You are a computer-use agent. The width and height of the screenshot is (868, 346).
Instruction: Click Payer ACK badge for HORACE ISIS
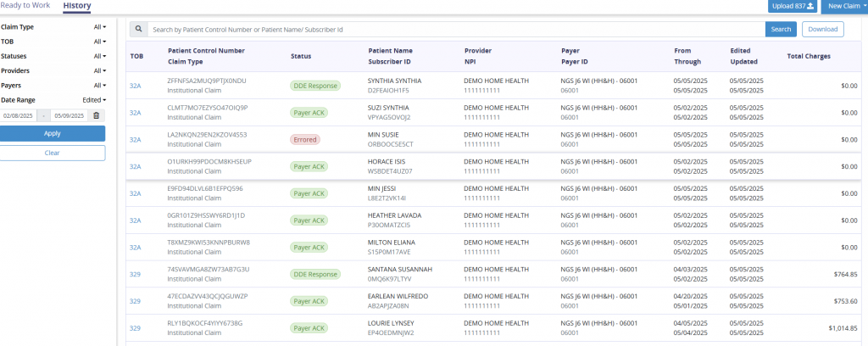click(309, 166)
